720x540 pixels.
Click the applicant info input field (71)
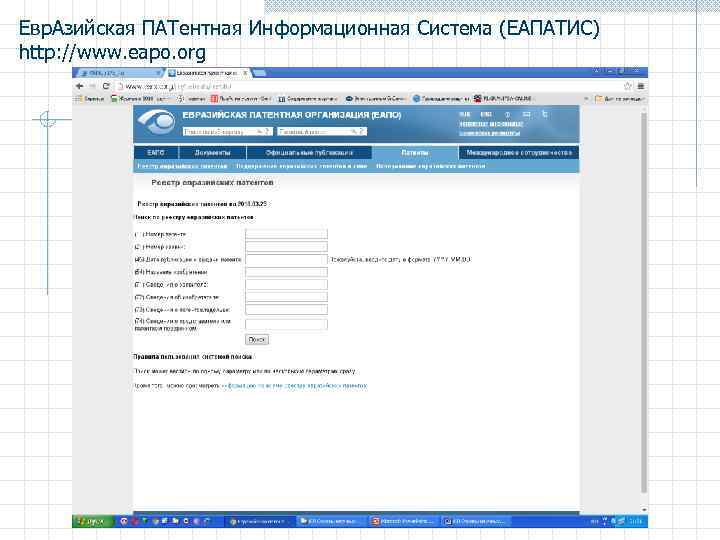(287, 285)
